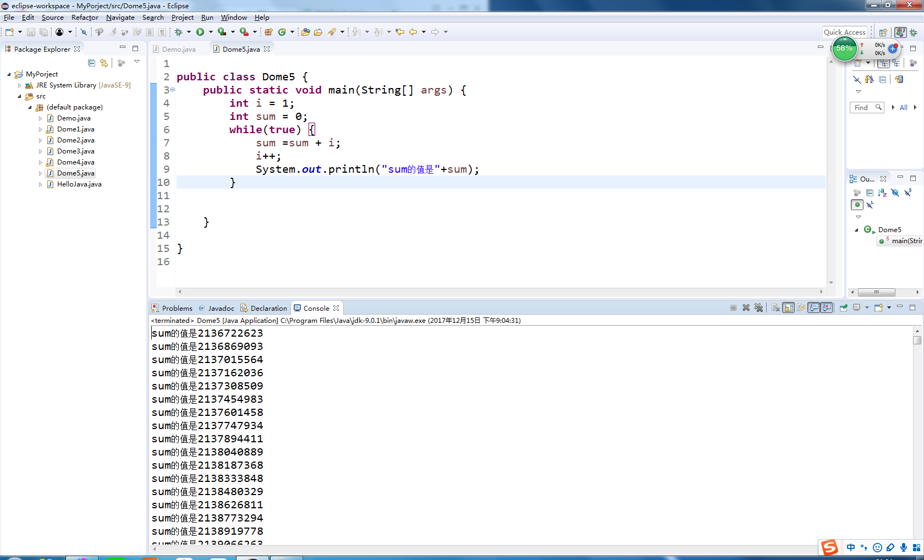The image size is (924, 560).
Task: Click the Quick Access search field
Action: click(x=845, y=32)
